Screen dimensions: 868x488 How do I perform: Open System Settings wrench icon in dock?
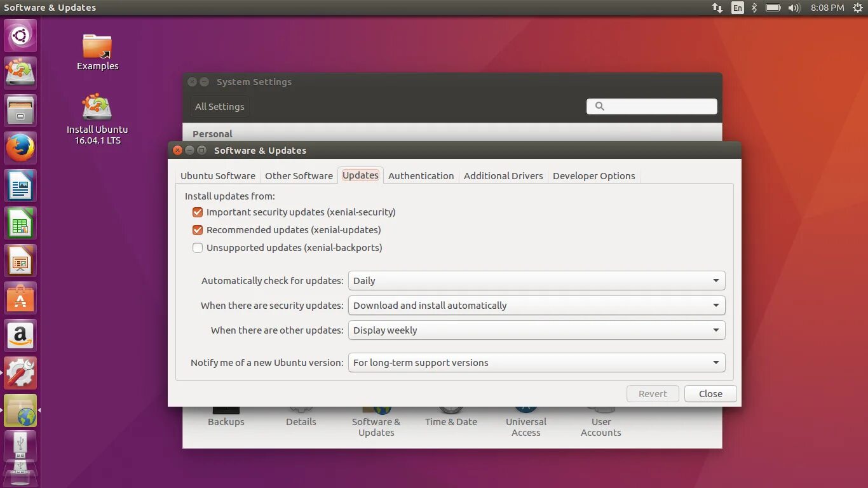[20, 372]
